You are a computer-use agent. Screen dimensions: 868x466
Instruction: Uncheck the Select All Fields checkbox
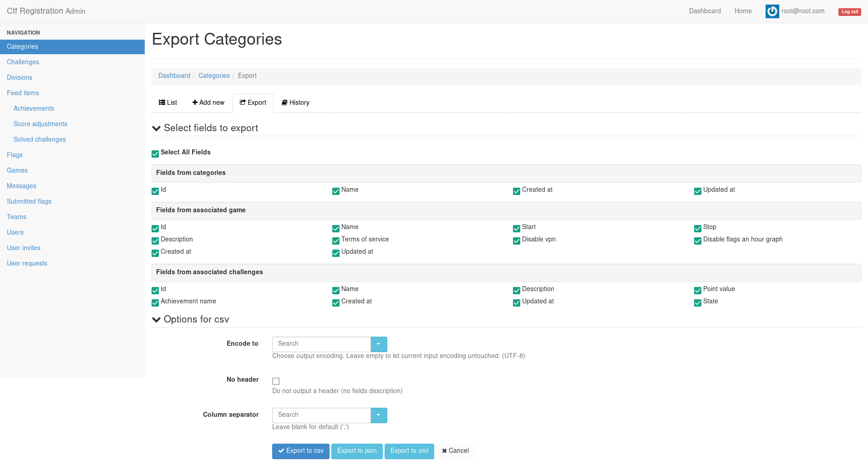(x=155, y=154)
